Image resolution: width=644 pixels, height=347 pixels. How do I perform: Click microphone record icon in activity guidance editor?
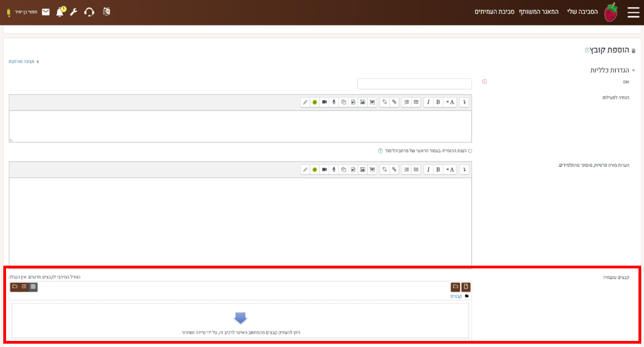coord(334,102)
